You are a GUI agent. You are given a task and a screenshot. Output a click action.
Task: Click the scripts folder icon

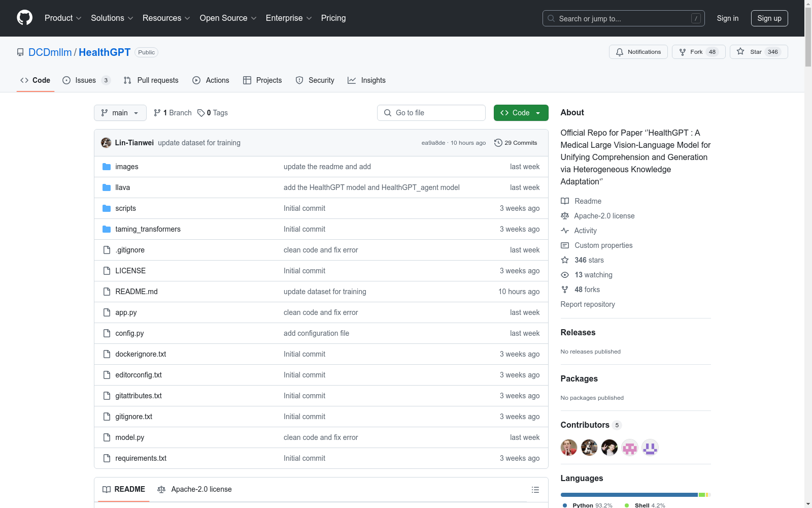[x=107, y=208]
